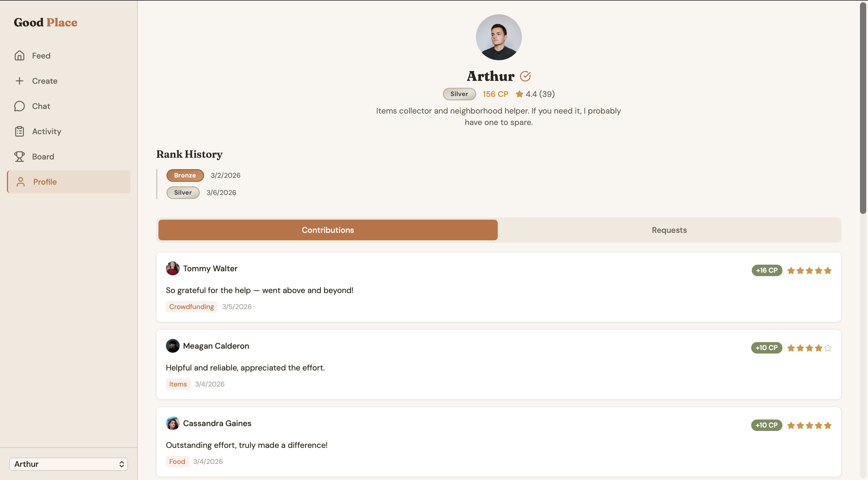Open Tommy Walter's profile name
This screenshot has height=480, width=868.
click(x=210, y=269)
